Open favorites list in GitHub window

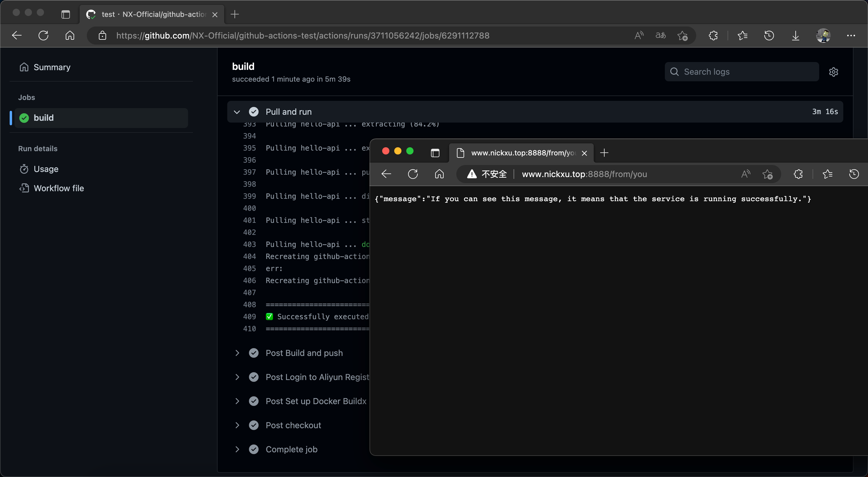tap(742, 35)
